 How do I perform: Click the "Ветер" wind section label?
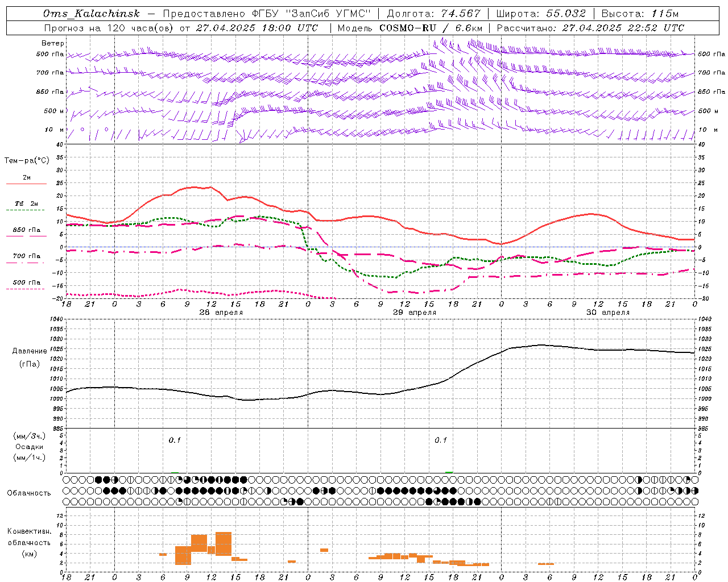pos(53,43)
